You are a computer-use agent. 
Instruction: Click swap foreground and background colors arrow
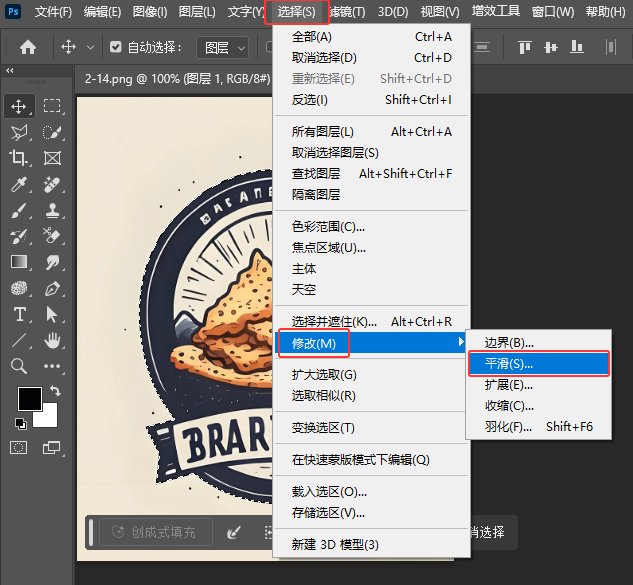click(55, 390)
